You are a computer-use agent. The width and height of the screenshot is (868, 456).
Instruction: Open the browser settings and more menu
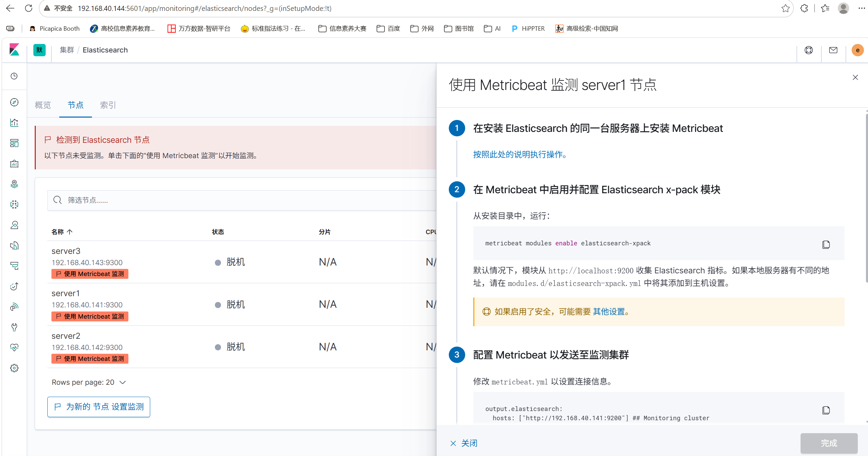point(862,8)
